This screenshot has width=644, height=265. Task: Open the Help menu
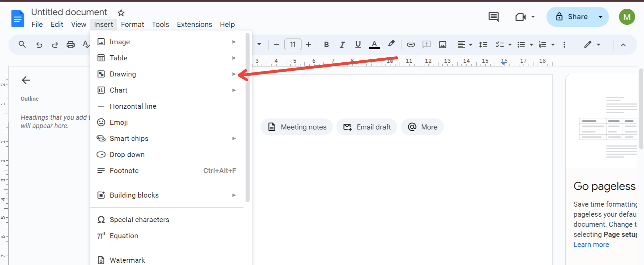pyautogui.click(x=227, y=24)
